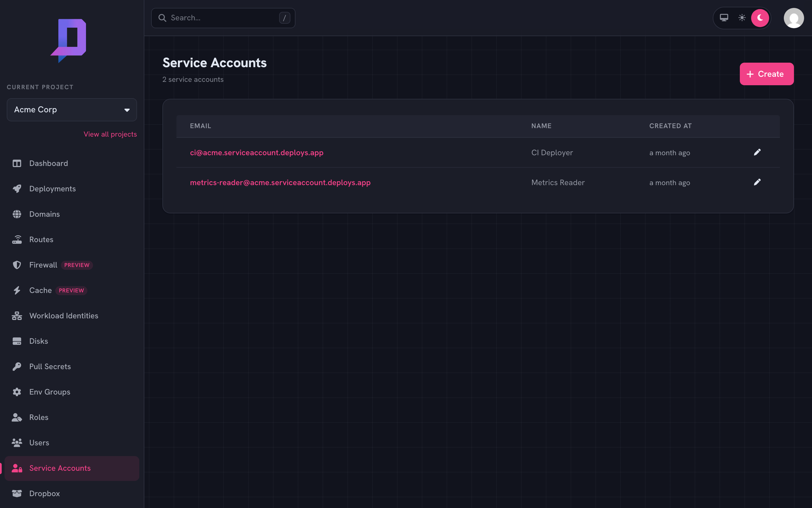Open Cache preview section
The height and width of the screenshot is (508, 812).
click(x=72, y=290)
